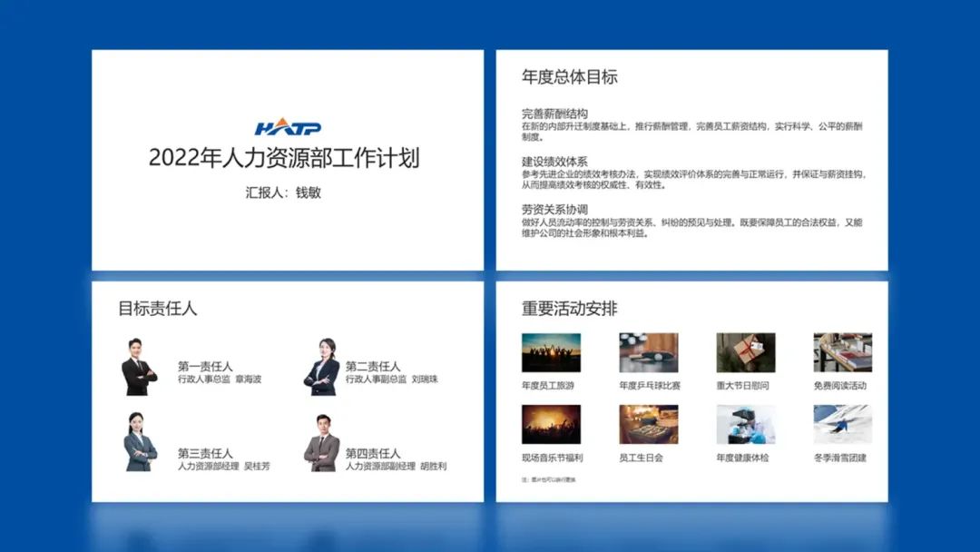
Task: Click the label 第三责任人
Action: [205, 453]
